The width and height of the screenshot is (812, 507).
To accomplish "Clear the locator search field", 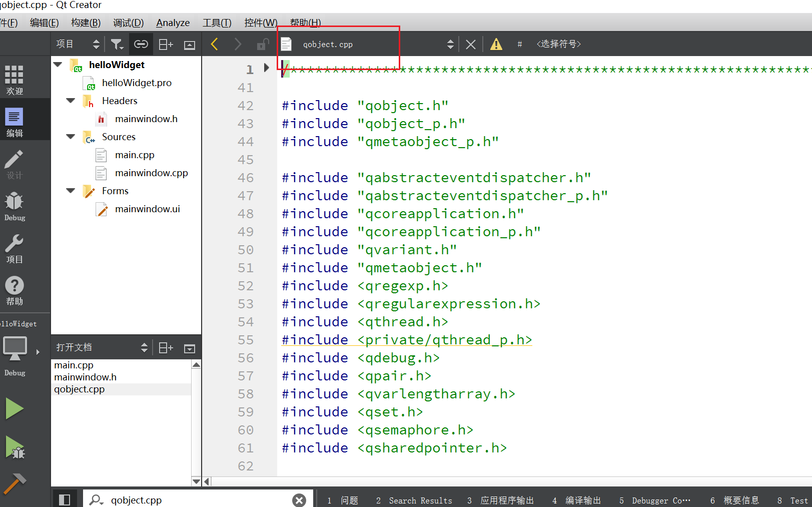I will (x=299, y=500).
